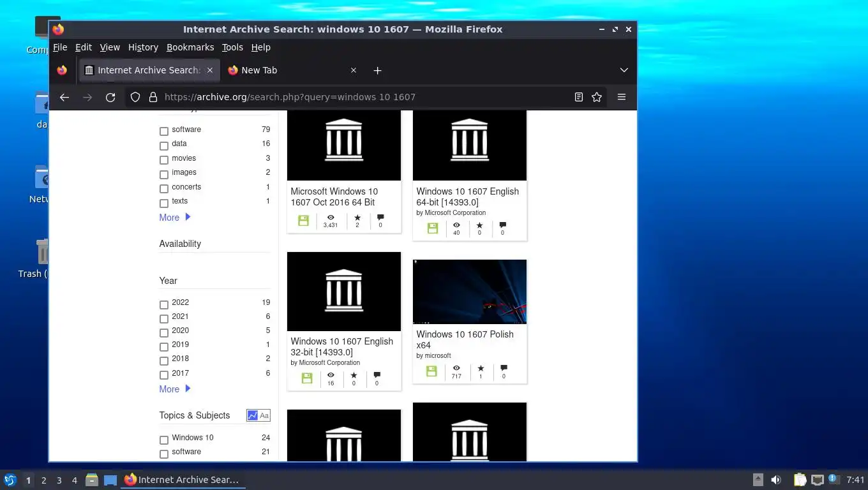Switch Topics & Subjects to alphabetical Aa sort
Screen dimensions: 868x490
click(x=264, y=415)
